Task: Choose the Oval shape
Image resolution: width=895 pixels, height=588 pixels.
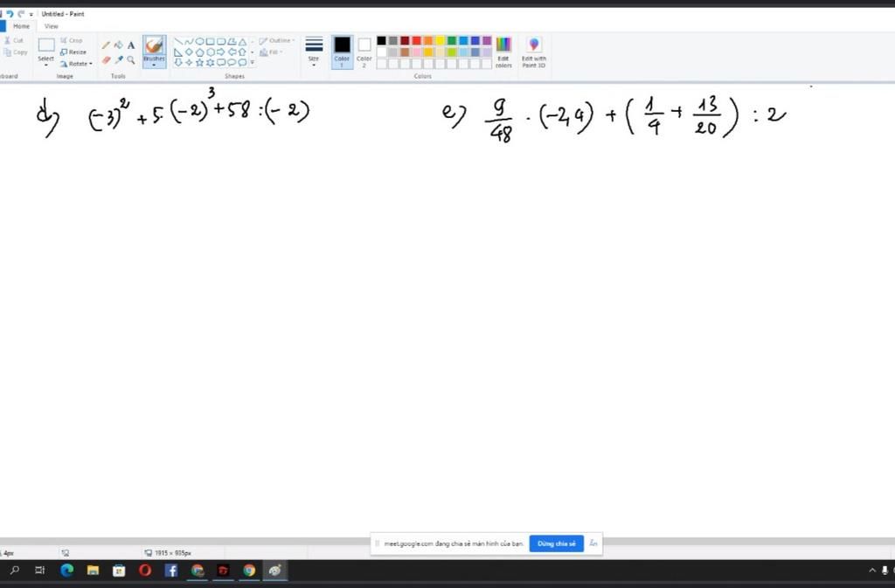Action: pos(200,42)
